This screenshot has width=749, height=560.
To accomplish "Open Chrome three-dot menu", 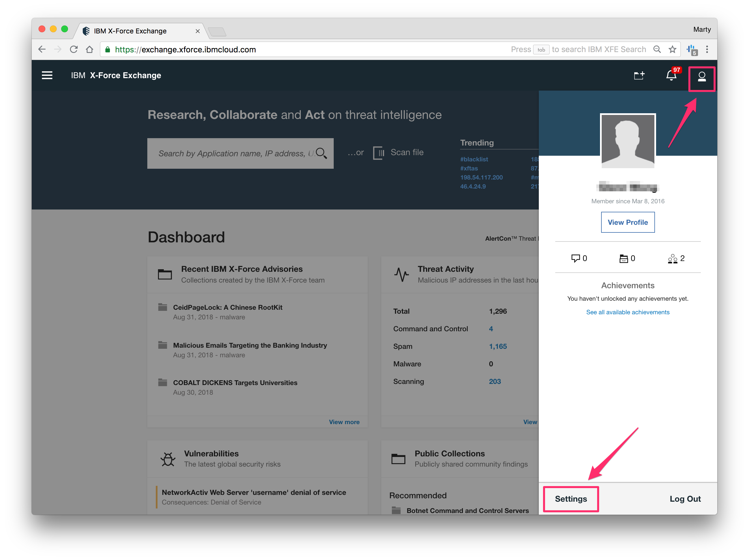I will (x=707, y=49).
